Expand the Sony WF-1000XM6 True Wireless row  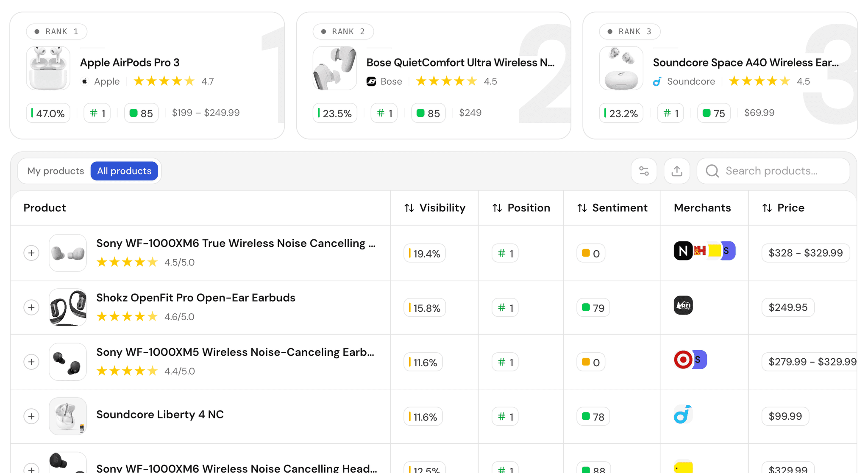(x=31, y=253)
